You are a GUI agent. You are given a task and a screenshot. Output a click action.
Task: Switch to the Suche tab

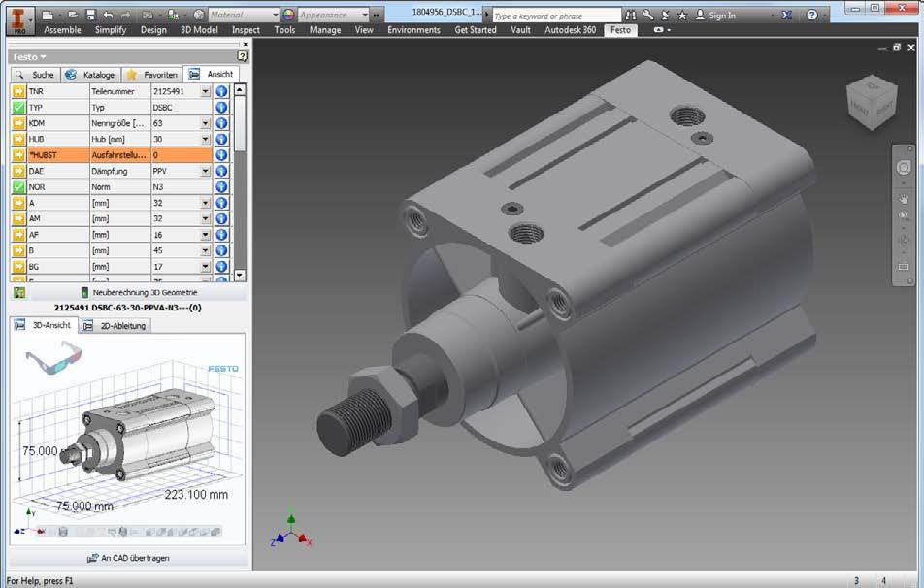(x=35, y=75)
